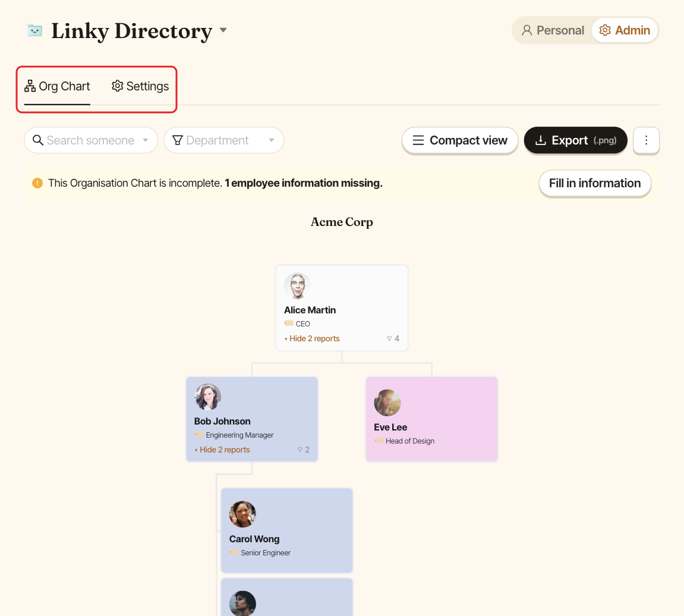Click Senior Engineer title label
Viewport: 684px width, 616px height.
(x=266, y=553)
